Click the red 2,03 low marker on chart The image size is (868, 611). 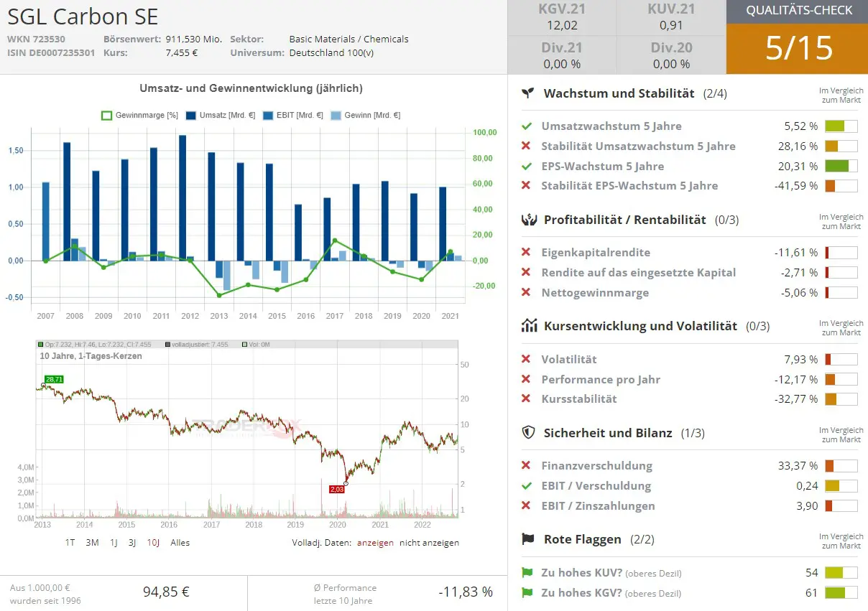click(x=337, y=489)
